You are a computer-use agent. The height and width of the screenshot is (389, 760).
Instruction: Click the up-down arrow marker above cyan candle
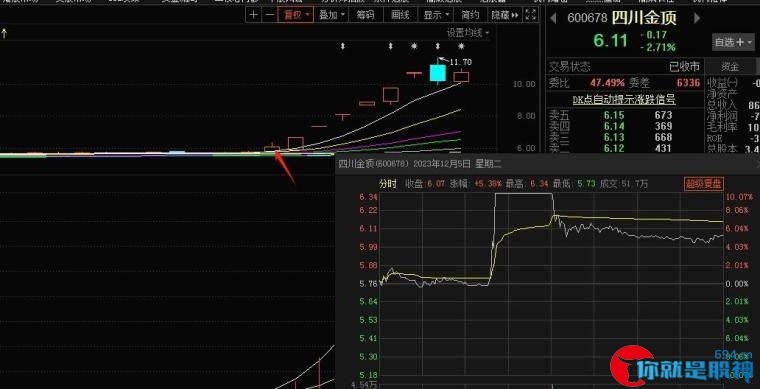pyautogui.click(x=438, y=47)
